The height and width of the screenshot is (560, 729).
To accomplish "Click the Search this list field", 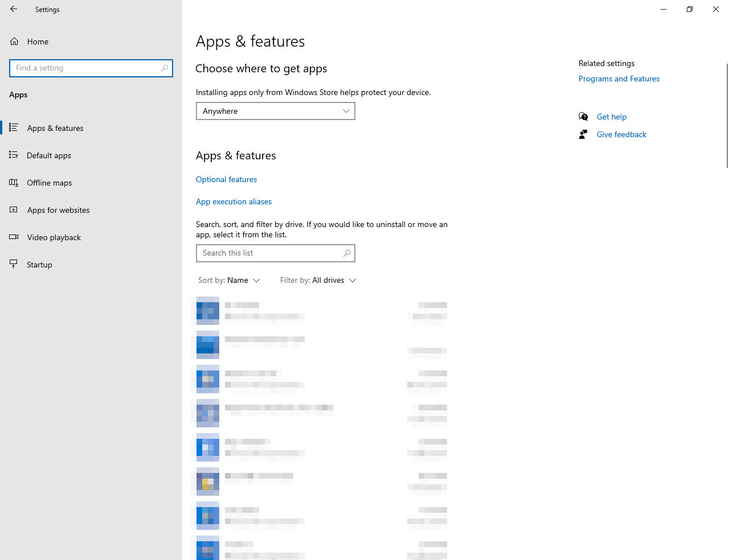I will click(x=268, y=253).
